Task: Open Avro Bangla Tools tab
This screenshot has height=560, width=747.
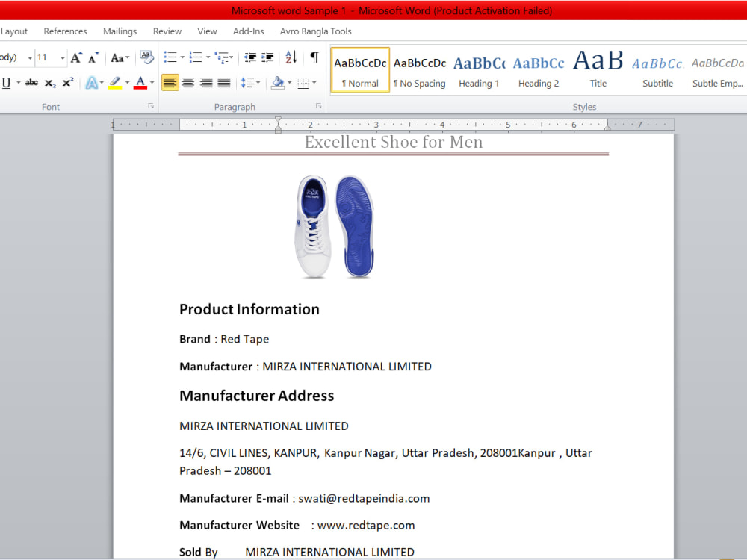Action: tap(316, 31)
